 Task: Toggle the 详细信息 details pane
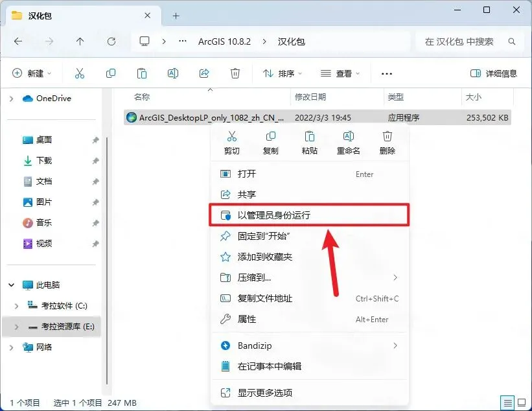point(494,73)
